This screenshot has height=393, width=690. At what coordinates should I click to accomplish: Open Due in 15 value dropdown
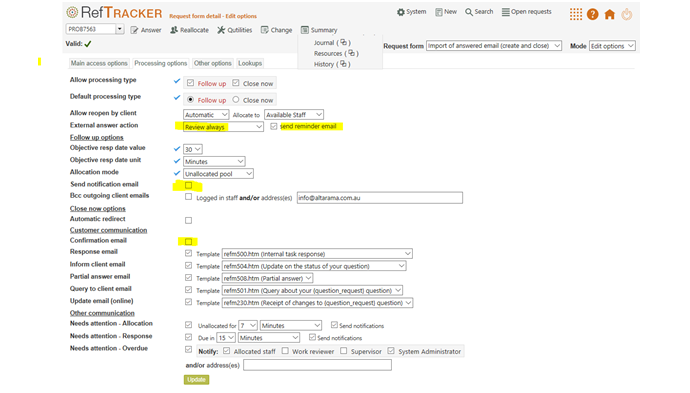226,338
